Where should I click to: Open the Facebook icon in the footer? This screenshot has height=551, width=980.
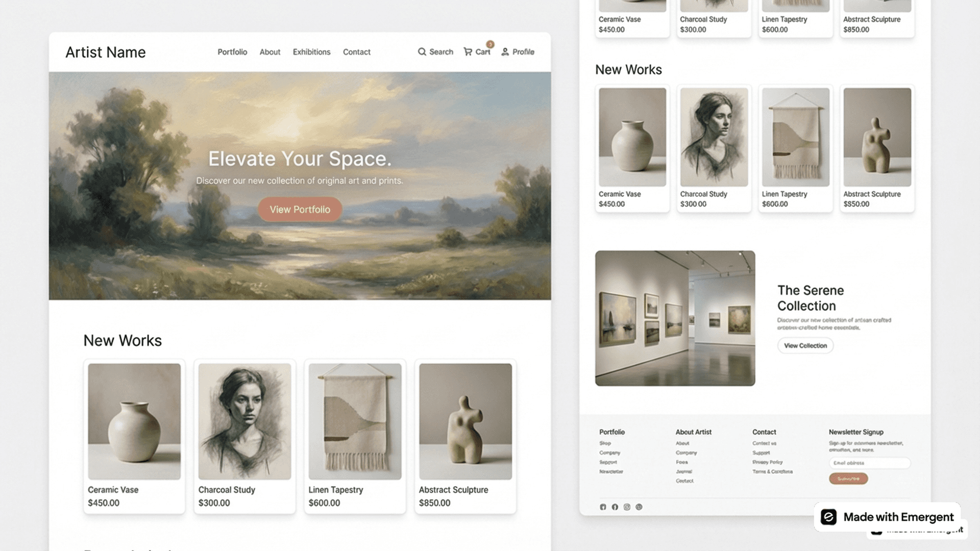pyautogui.click(x=615, y=507)
